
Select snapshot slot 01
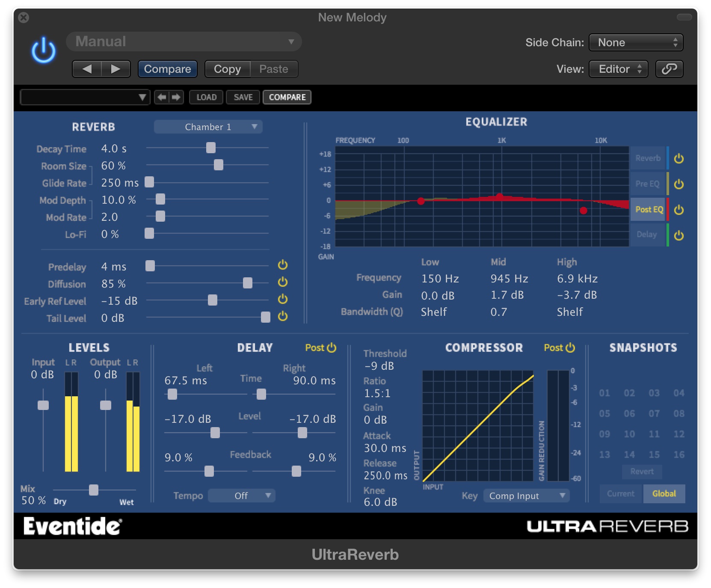[x=604, y=393]
